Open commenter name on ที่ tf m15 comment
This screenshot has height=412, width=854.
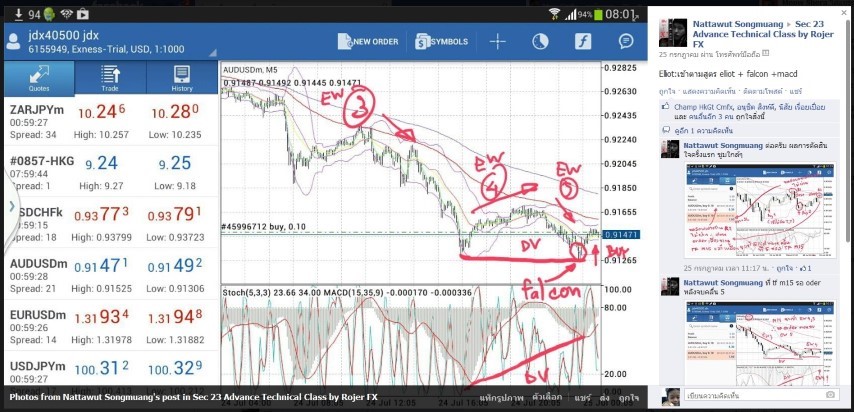click(x=723, y=283)
